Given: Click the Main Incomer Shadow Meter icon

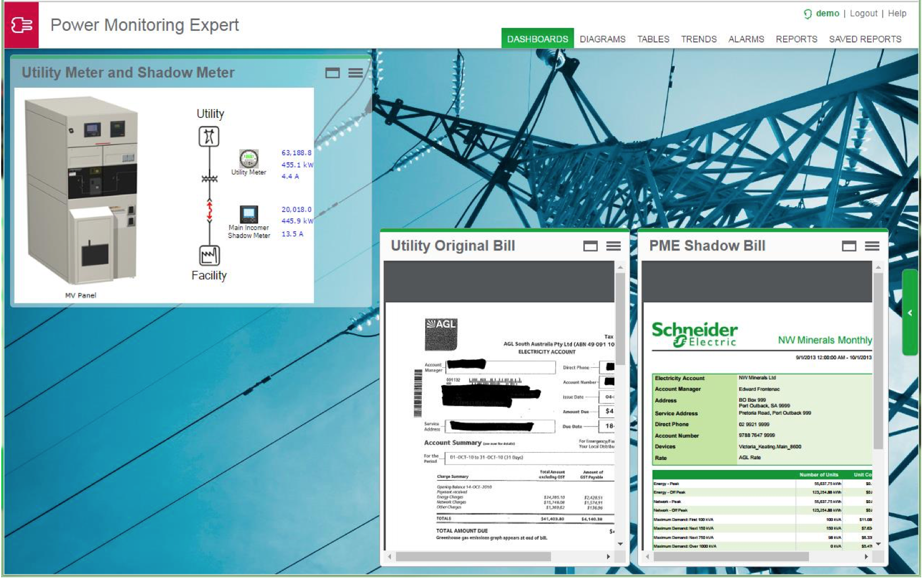Looking at the screenshot, I should click(249, 215).
